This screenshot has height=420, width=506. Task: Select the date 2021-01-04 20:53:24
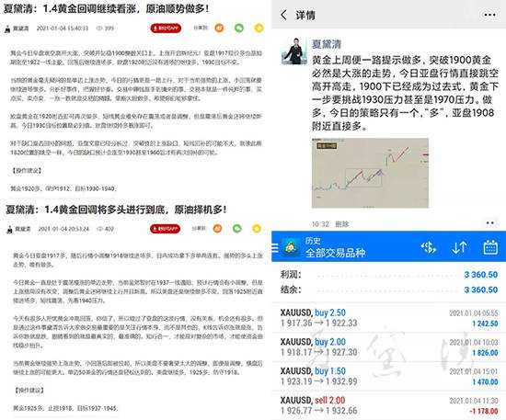coord(63,229)
